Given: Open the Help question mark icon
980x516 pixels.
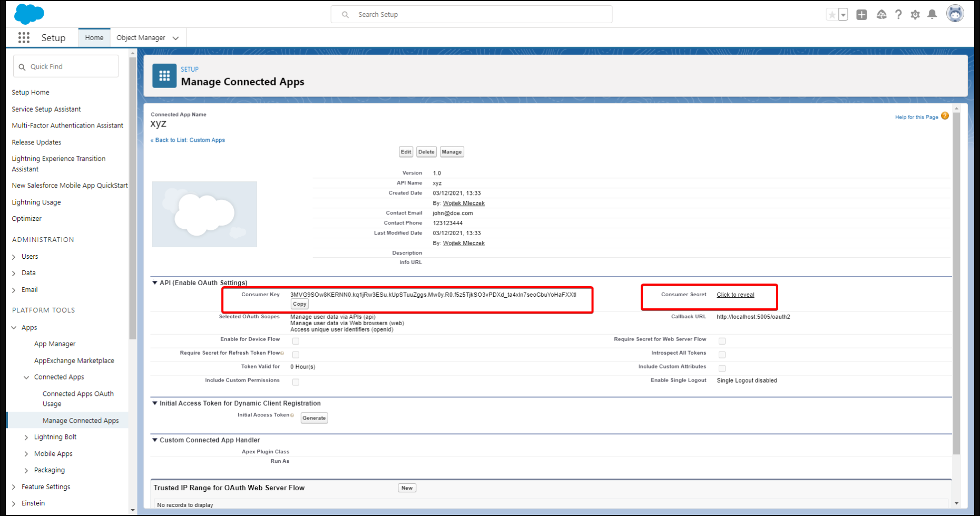Looking at the screenshot, I should 898,15.
